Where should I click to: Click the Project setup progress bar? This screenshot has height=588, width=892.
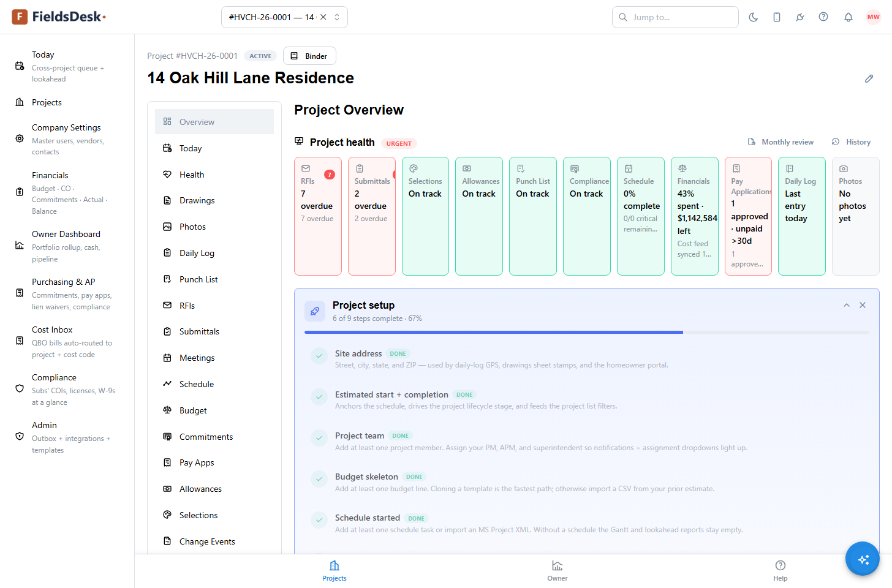click(x=587, y=332)
